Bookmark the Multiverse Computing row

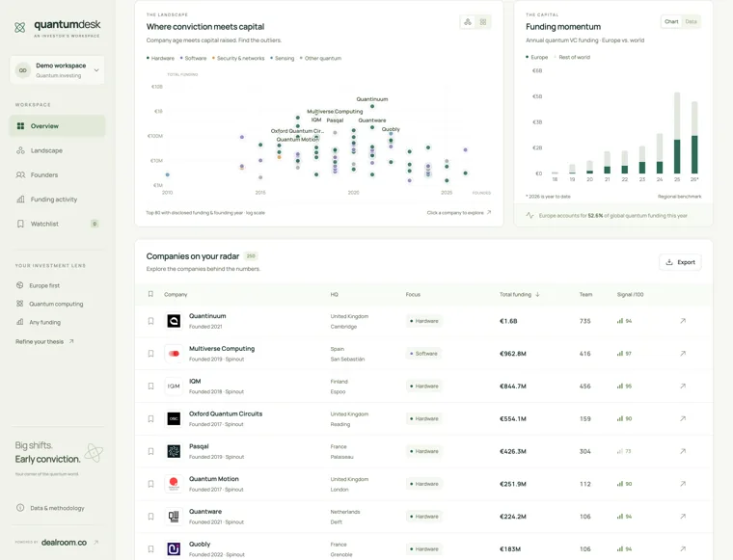[150, 354]
